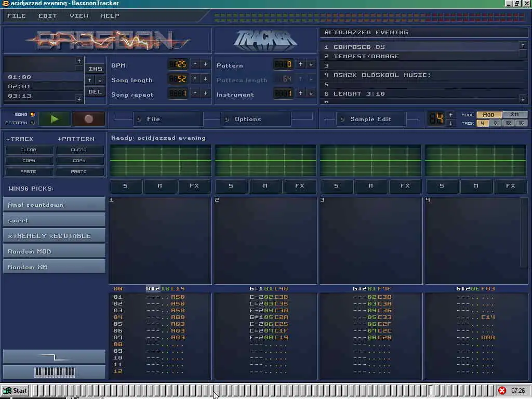This screenshot has height=399, width=532.
Task: Open the FILE menu
Action: (16, 16)
